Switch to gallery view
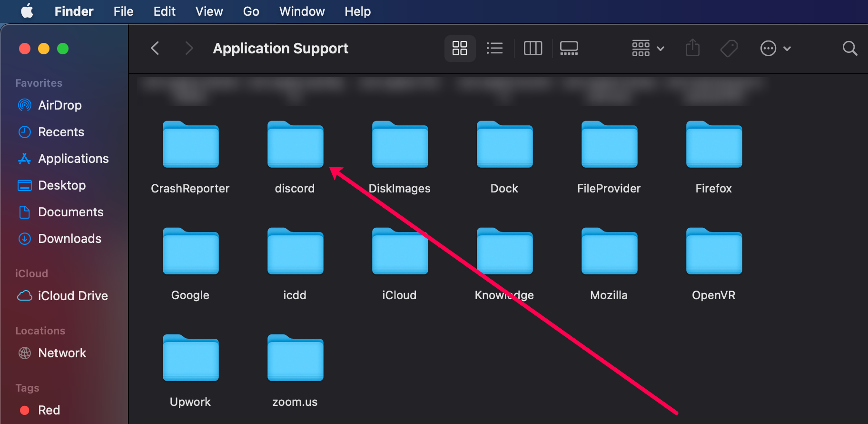Image resolution: width=868 pixels, height=424 pixels. point(569,48)
